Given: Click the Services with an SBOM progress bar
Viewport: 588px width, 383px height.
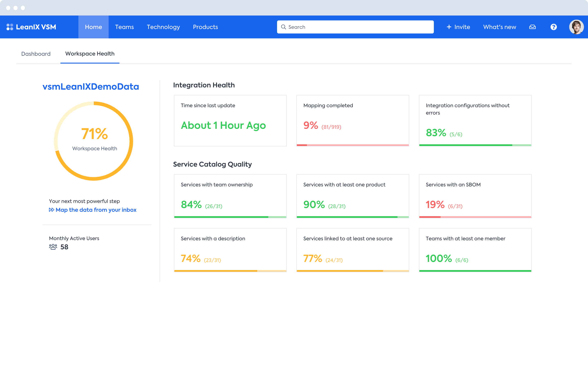Looking at the screenshot, I should (475, 217).
